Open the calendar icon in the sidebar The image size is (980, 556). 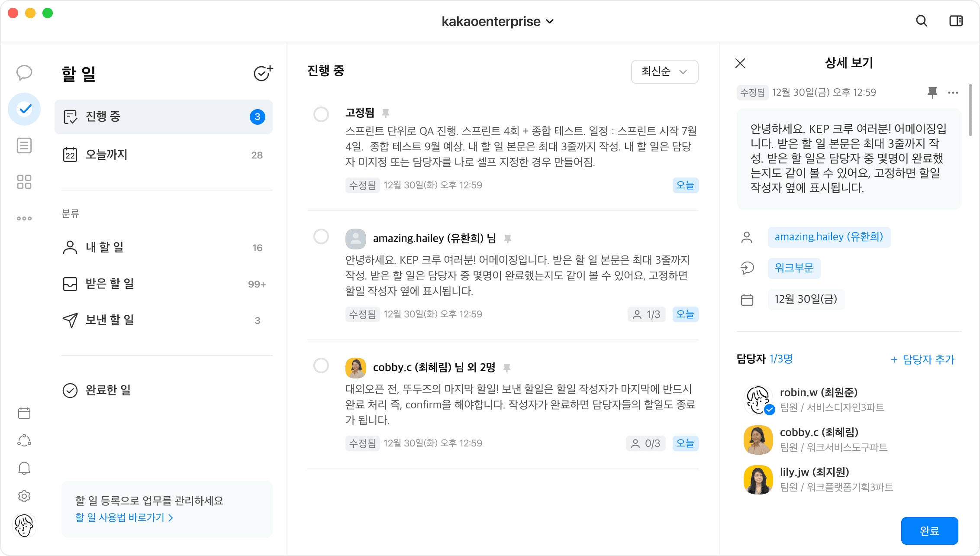click(24, 413)
